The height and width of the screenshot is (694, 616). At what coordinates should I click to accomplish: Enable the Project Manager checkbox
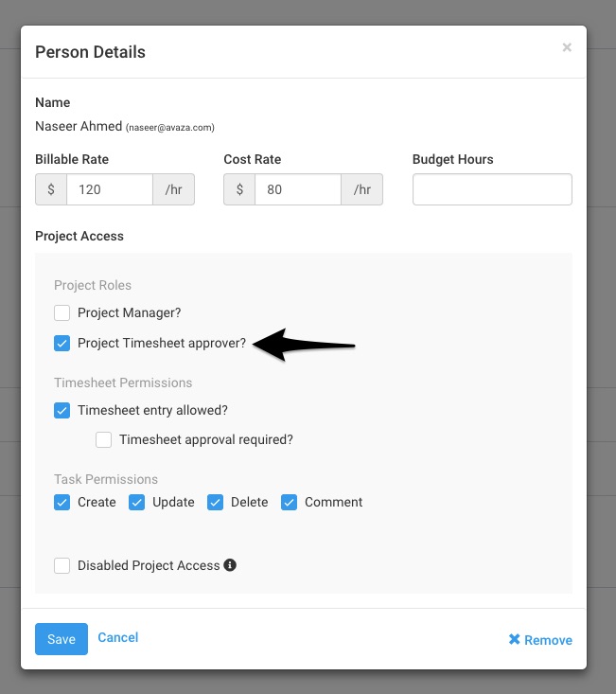tap(62, 312)
